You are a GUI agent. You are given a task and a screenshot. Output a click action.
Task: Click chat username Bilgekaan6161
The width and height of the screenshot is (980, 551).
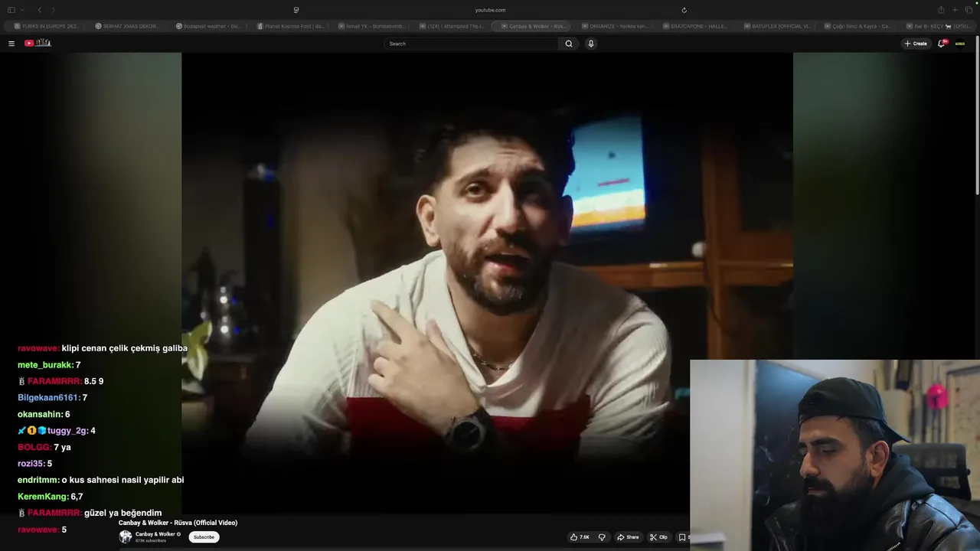48,398
